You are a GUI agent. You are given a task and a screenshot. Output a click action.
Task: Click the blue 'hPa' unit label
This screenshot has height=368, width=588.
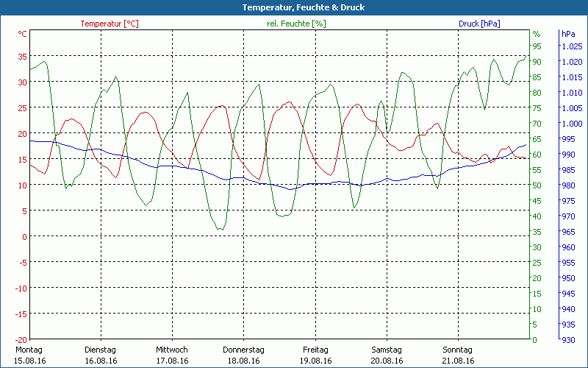pos(568,34)
